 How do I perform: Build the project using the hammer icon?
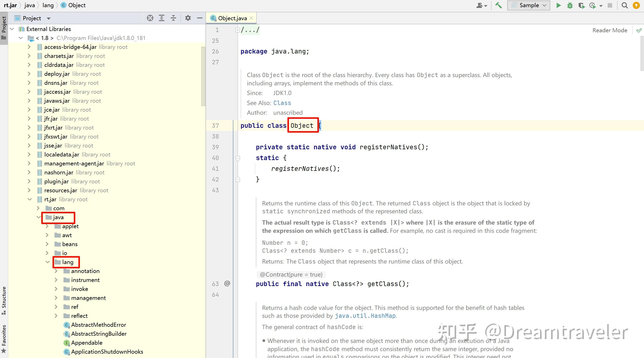(498, 5)
